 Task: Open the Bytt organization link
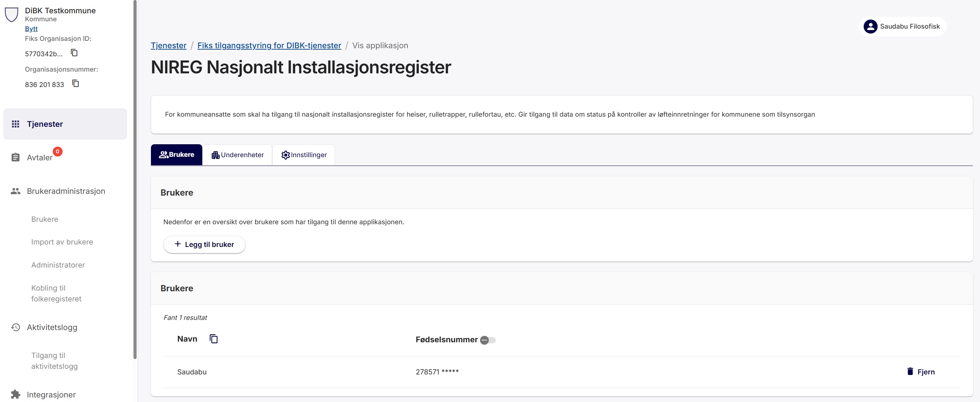[31, 29]
